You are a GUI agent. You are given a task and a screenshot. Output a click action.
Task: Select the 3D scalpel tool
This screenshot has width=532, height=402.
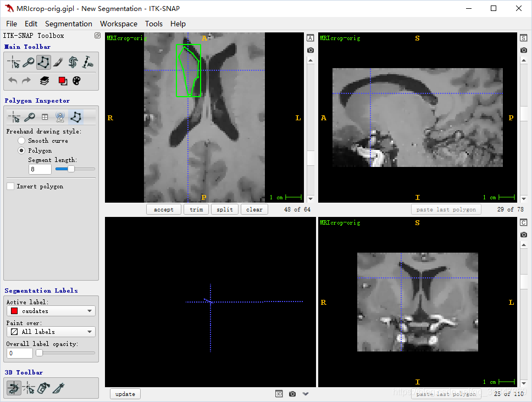click(x=58, y=388)
